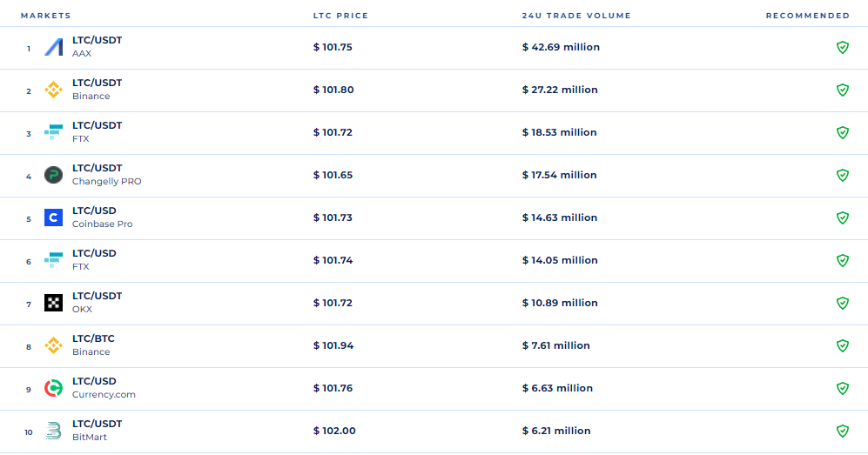The width and height of the screenshot is (868, 455).
Task: Click the BitMart exchange logo
Action: click(x=54, y=432)
